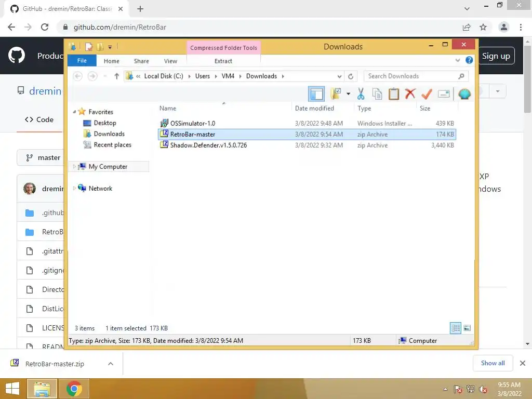Image resolution: width=532 pixels, height=399 pixels.
Task: Open the address bar history dropdown
Action: point(339,76)
